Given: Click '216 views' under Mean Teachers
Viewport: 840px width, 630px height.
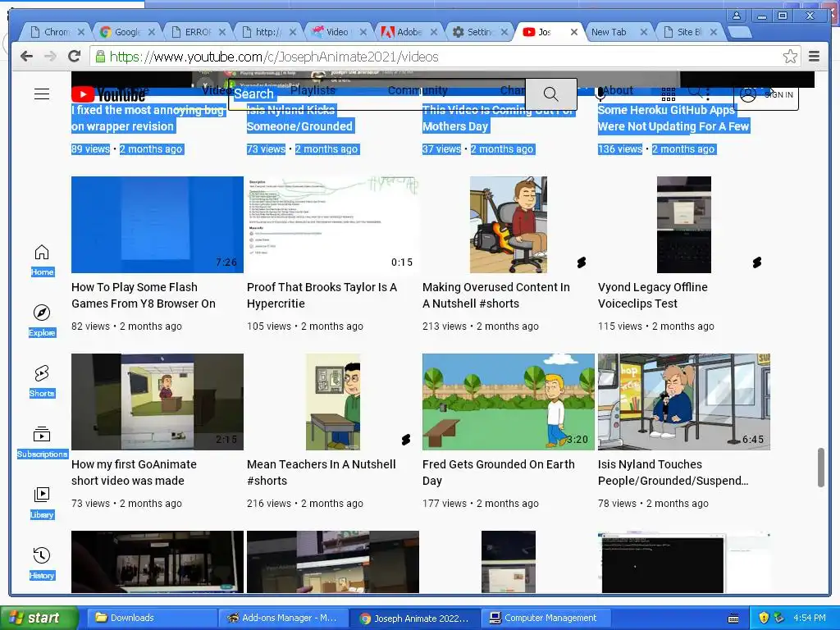Looking at the screenshot, I should (x=269, y=504).
